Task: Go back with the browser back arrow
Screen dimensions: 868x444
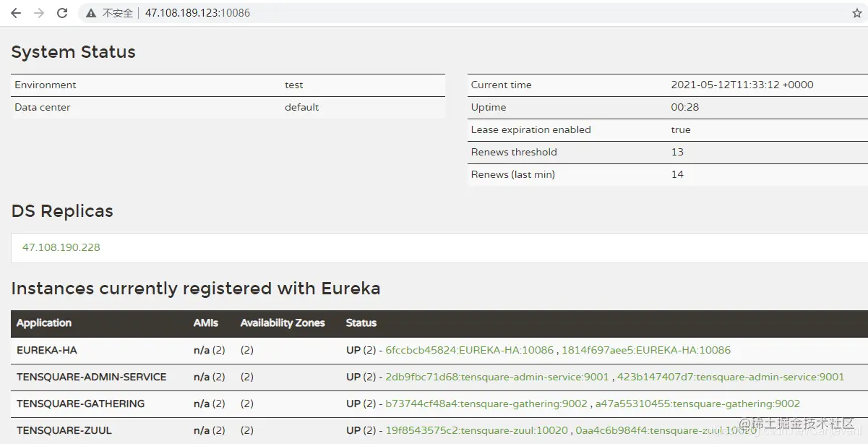Action: [16, 13]
